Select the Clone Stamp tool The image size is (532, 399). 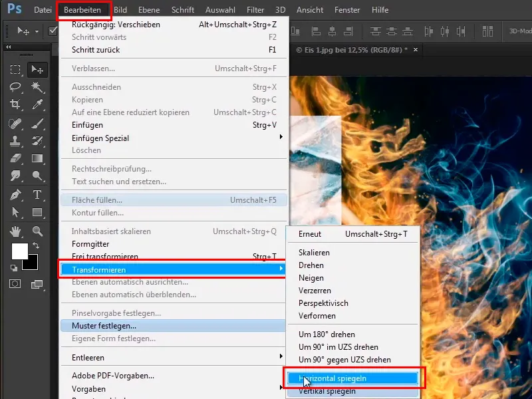(x=15, y=141)
